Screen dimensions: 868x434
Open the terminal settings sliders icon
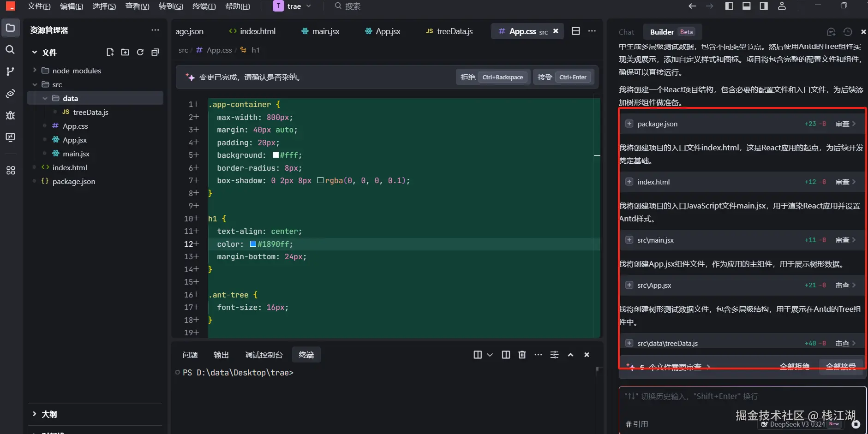coord(554,355)
